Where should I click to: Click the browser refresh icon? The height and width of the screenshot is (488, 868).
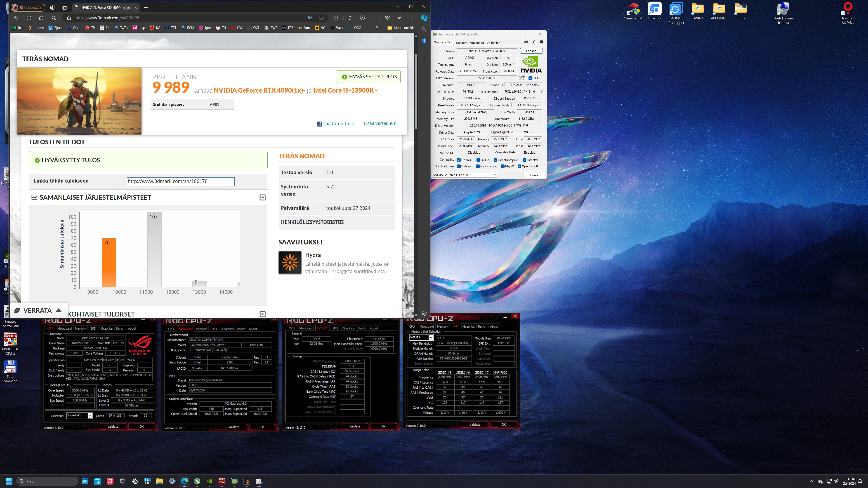tap(29, 18)
